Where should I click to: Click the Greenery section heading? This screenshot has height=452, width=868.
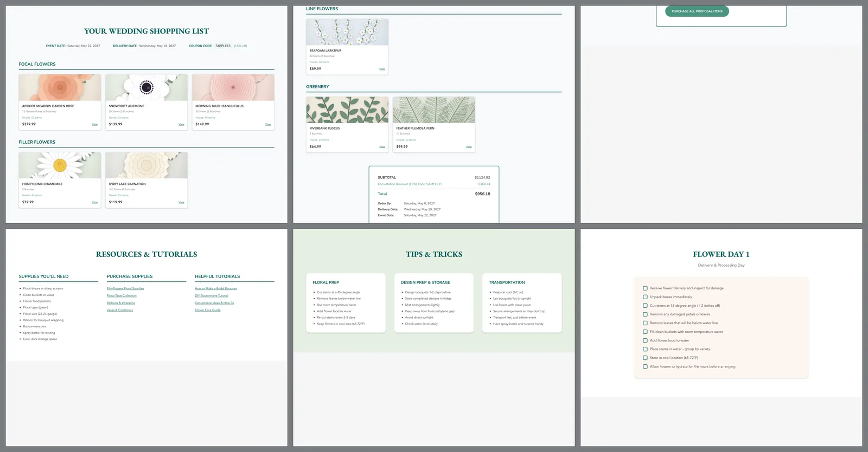tap(317, 87)
